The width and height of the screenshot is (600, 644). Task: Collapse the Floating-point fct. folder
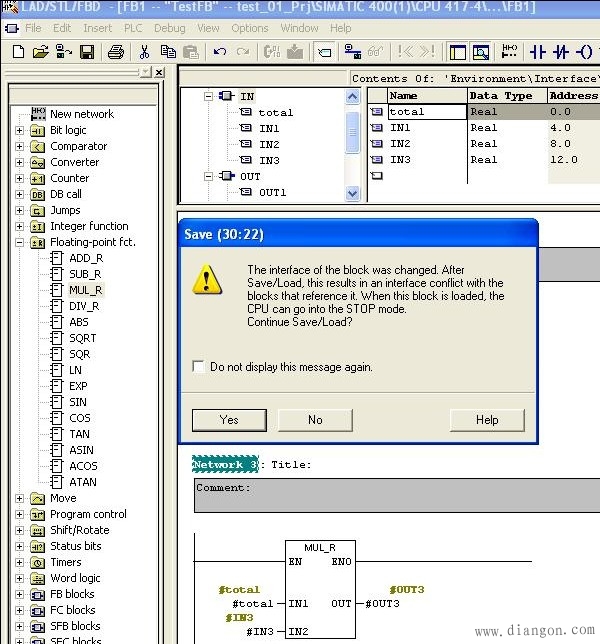click(x=19, y=242)
